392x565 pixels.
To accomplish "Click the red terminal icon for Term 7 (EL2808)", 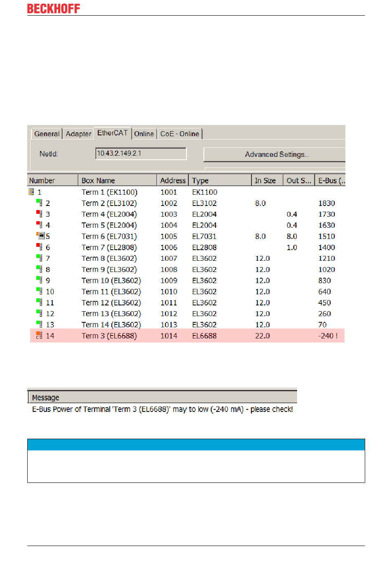I will click(39, 247).
